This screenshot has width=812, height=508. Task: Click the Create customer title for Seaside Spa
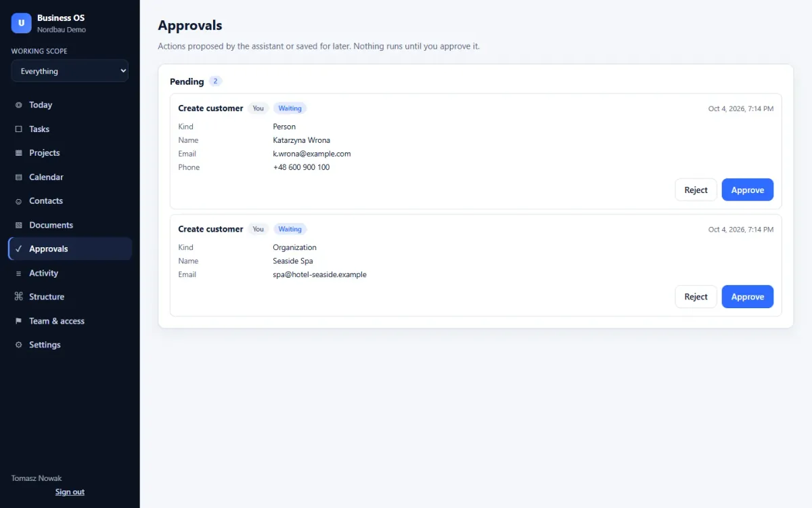(x=210, y=229)
